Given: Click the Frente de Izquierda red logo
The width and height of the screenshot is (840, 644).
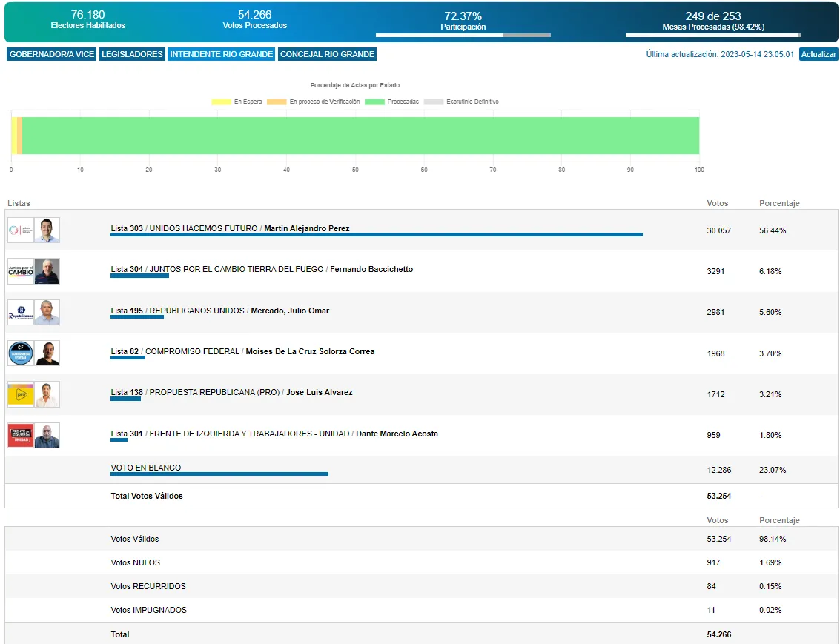Looking at the screenshot, I should [x=21, y=436].
